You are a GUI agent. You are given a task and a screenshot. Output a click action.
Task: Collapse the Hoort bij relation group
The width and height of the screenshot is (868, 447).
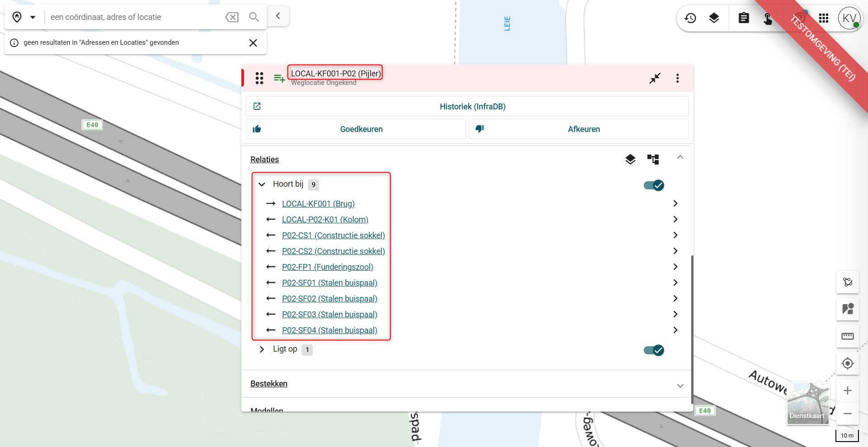(x=262, y=184)
